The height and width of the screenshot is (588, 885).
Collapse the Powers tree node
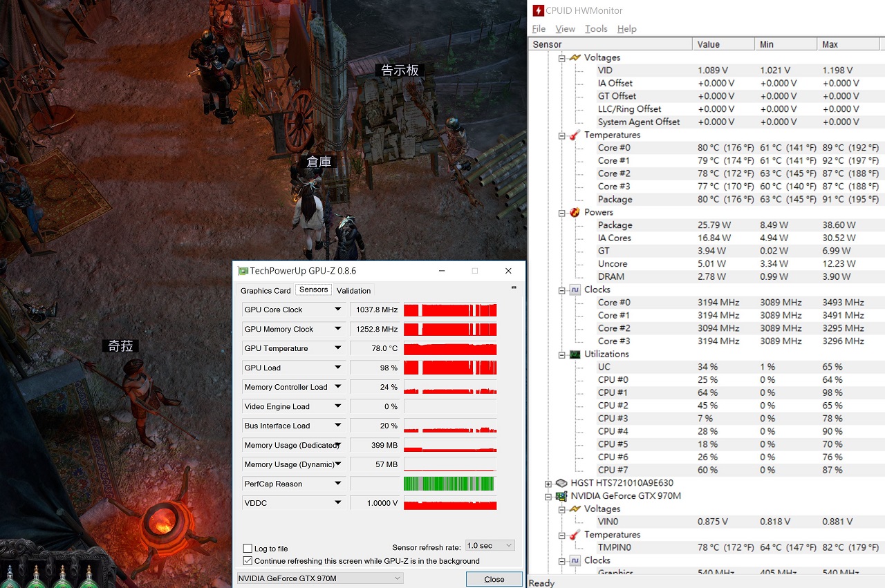click(562, 213)
